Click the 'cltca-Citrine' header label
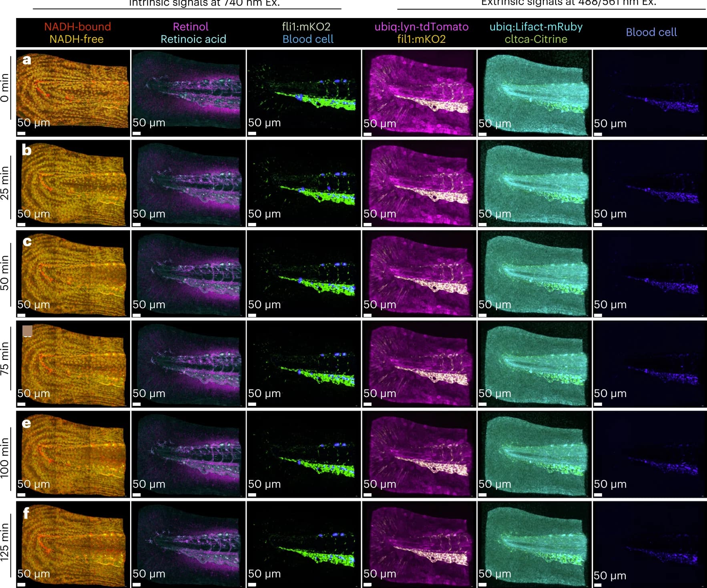Screen dimensions: 707x588 pos(536,39)
